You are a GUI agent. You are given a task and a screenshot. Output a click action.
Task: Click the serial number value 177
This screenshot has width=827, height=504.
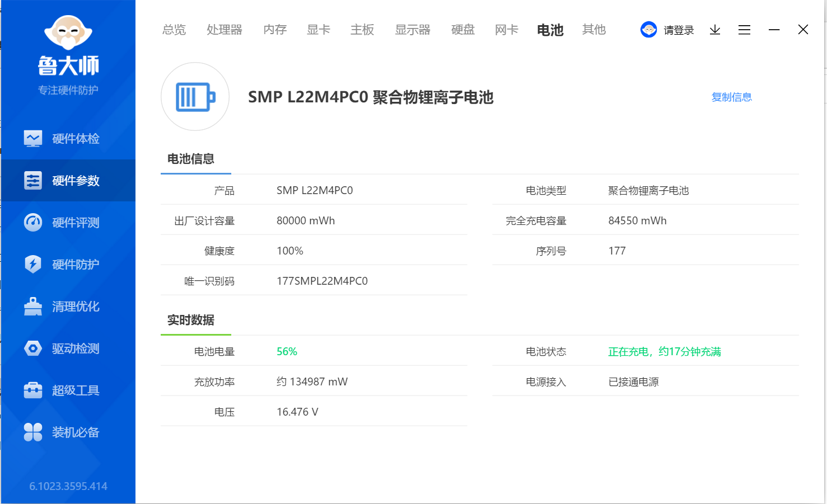click(x=617, y=251)
